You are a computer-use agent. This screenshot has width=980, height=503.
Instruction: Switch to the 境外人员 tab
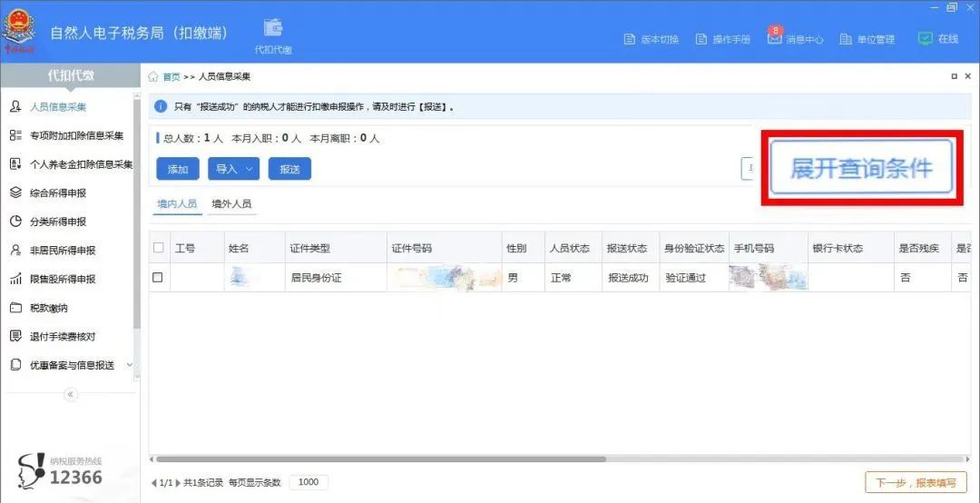pos(231,204)
